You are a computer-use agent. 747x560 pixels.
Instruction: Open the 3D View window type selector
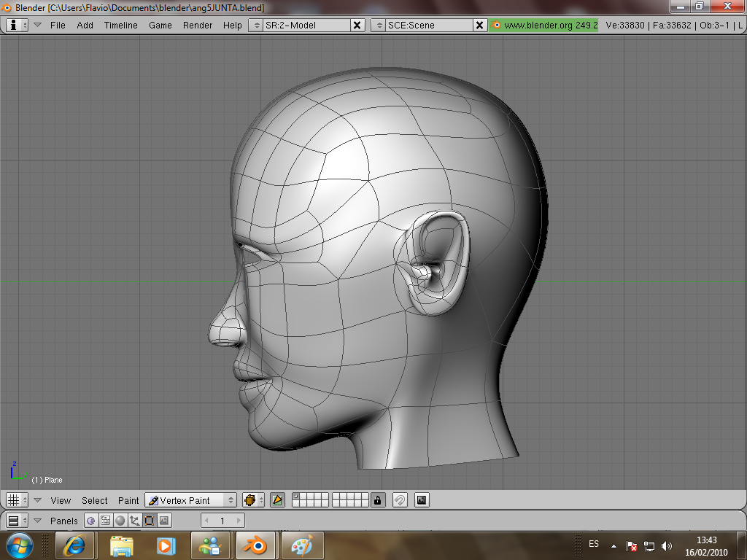click(x=18, y=500)
